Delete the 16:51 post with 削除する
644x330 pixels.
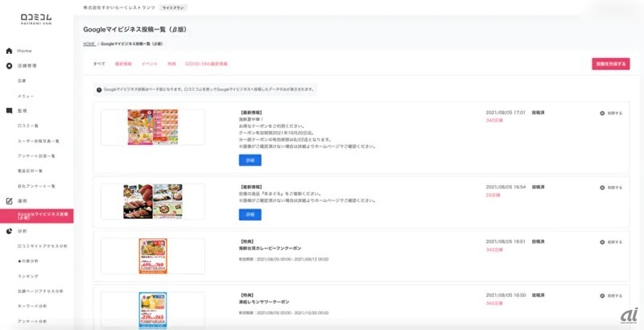coord(611,242)
